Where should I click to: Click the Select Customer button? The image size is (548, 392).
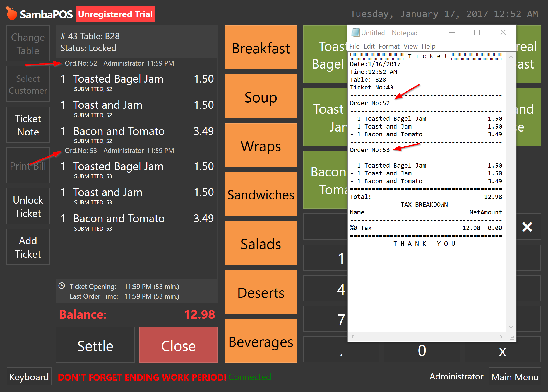[x=28, y=84]
